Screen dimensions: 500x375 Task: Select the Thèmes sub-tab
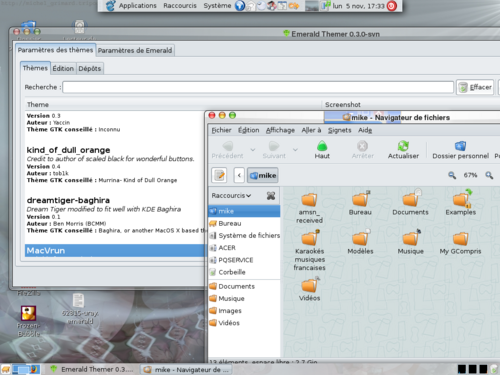[35, 68]
